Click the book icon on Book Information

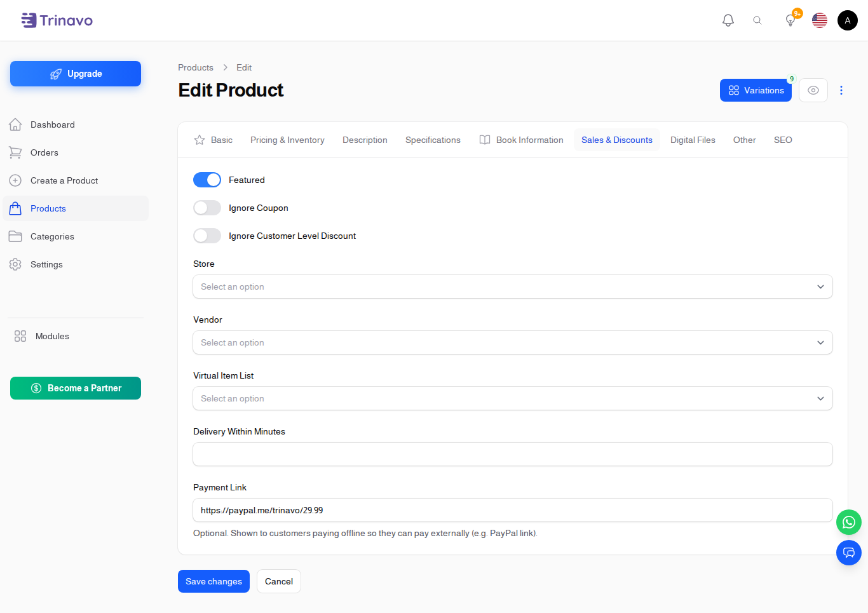coord(485,140)
